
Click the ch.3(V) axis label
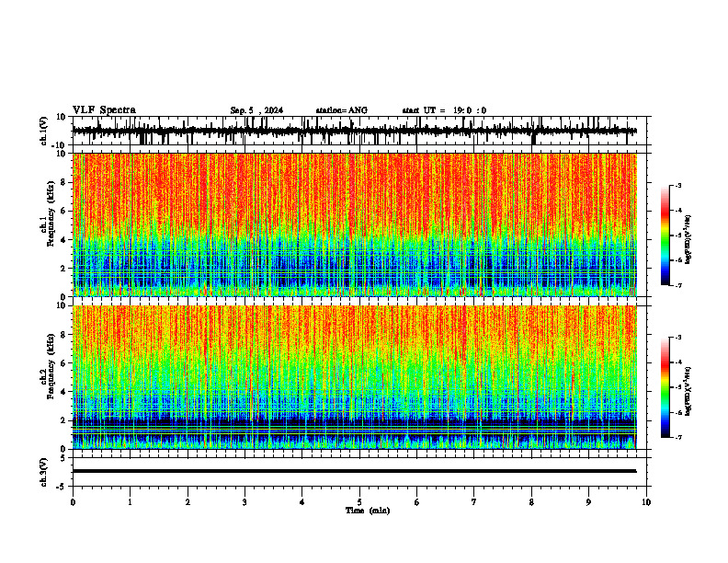click(x=44, y=472)
